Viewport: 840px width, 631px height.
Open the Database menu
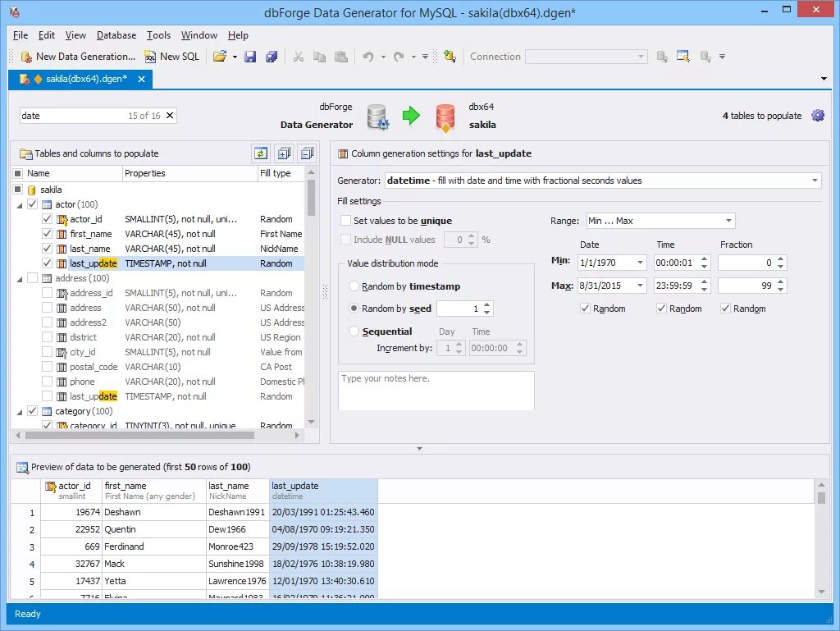[116, 34]
